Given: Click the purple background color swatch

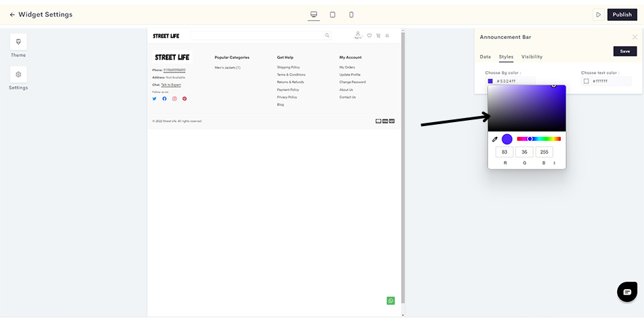Looking at the screenshot, I should pos(490,81).
